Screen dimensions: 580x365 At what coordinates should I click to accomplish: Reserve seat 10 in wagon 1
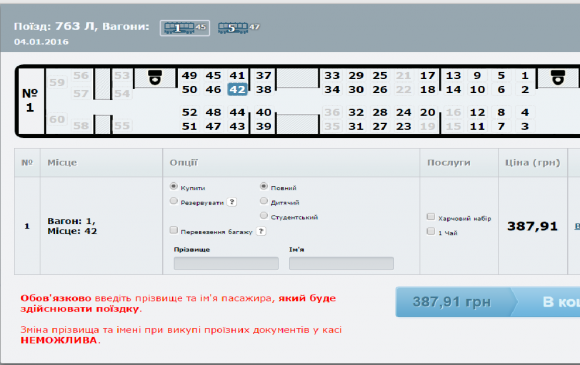coord(478,89)
